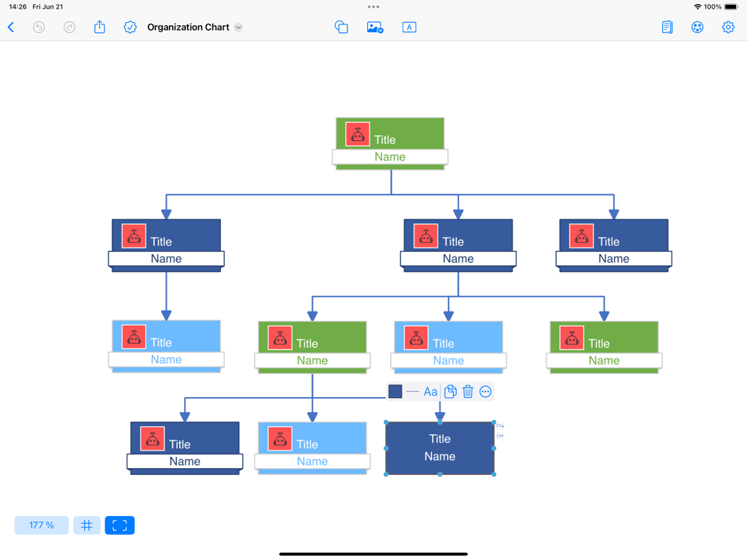The height and width of the screenshot is (560, 747).
Task: Click the verified badge icon
Action: click(x=130, y=28)
